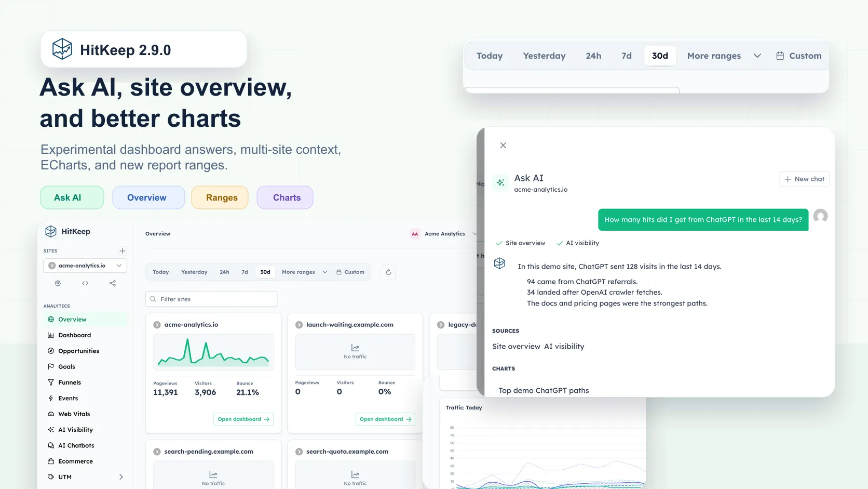Click the purple Charts pill
The width and height of the screenshot is (868, 489).
[285, 197]
